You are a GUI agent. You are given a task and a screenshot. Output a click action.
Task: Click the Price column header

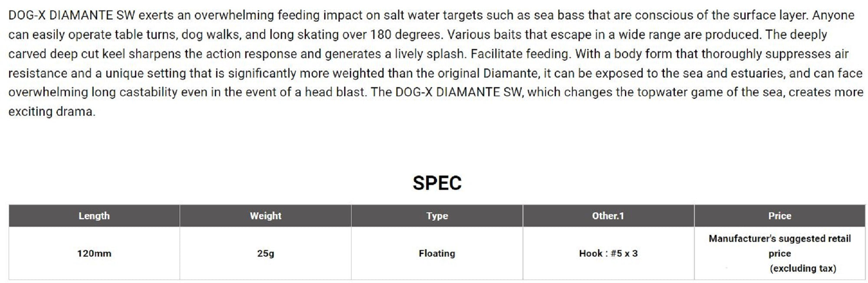[x=779, y=216]
